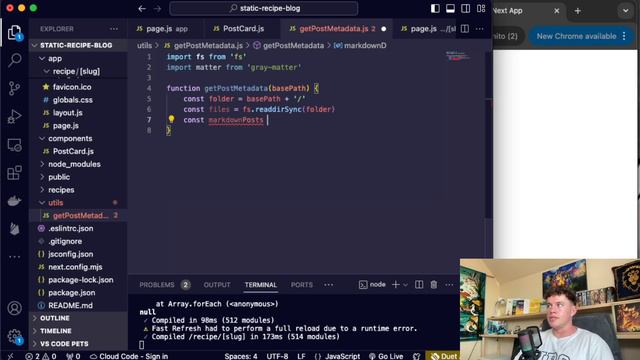This screenshot has height=360, width=640.
Task: Open the Explorer view in activity bar
Action: (x=14, y=33)
